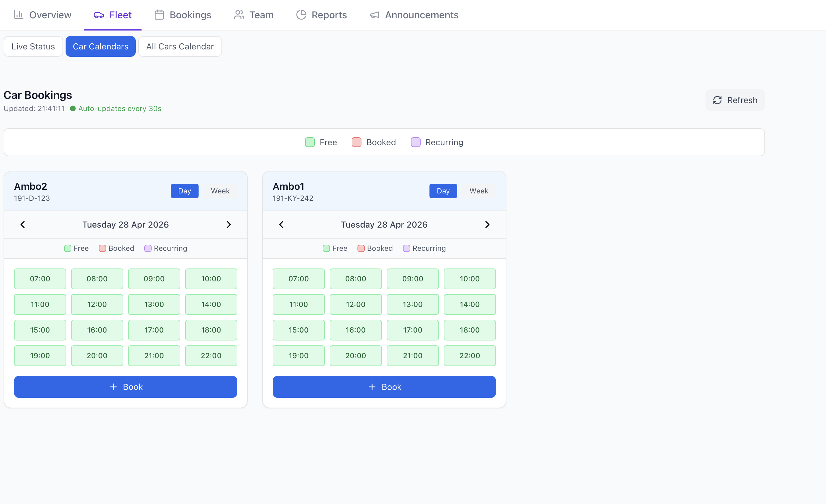The height and width of the screenshot is (504, 826).
Task: Select the 17:00 slot for Ambo1
Action: (x=413, y=330)
